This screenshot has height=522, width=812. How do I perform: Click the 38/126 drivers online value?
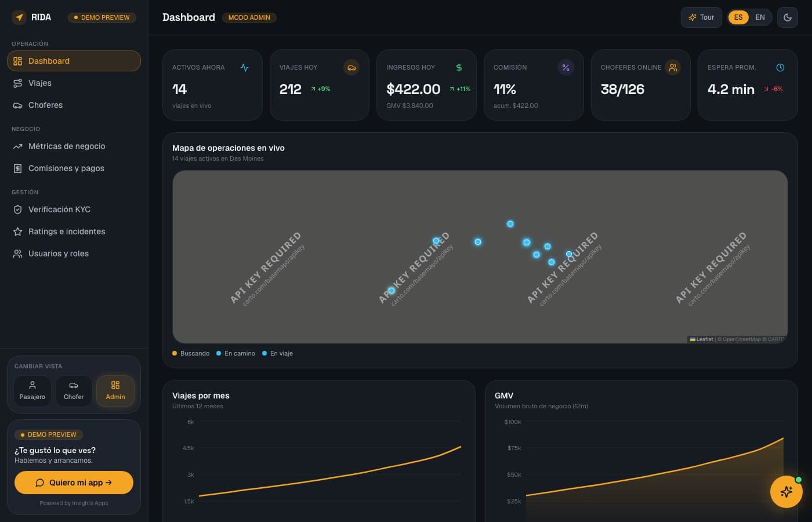(x=622, y=89)
